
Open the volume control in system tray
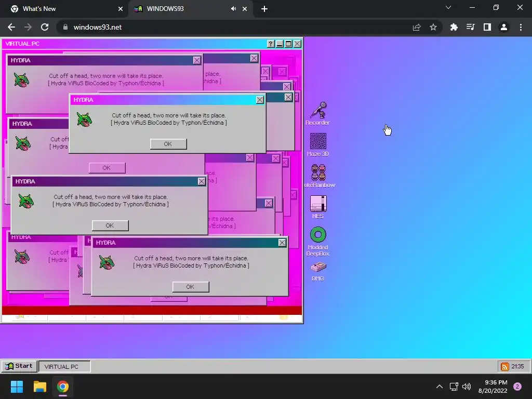coord(467,387)
